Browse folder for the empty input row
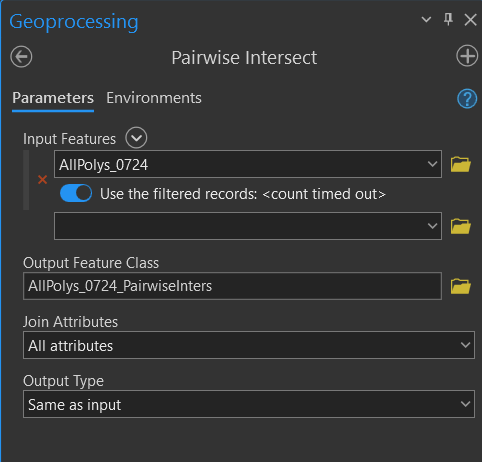This screenshot has height=462, width=482. point(461,226)
